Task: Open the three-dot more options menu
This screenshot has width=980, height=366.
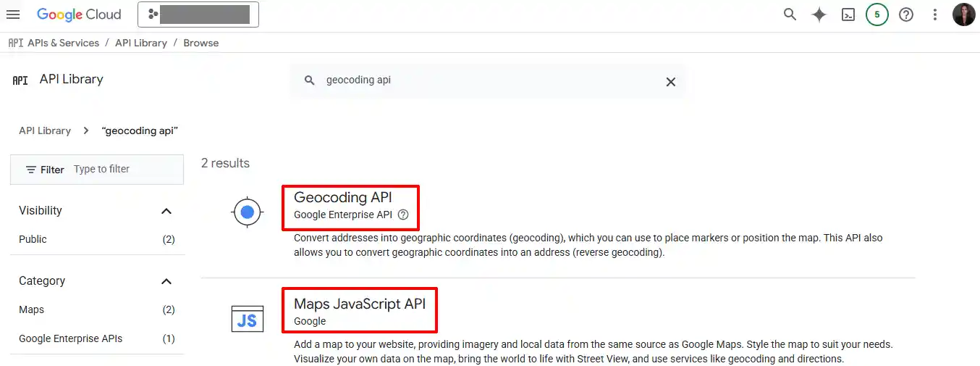Action: click(935, 14)
